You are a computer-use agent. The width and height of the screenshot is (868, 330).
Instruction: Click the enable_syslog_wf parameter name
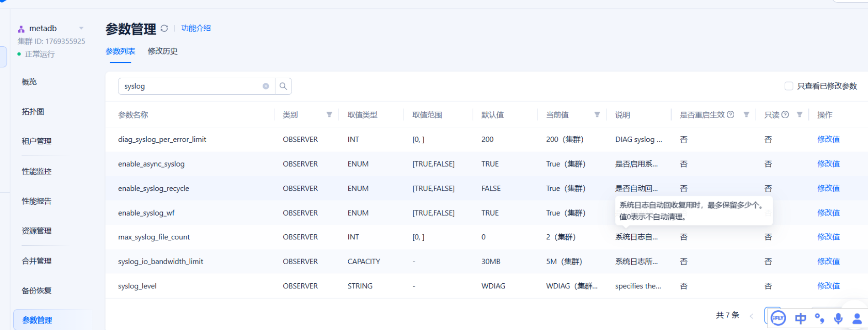click(x=146, y=213)
